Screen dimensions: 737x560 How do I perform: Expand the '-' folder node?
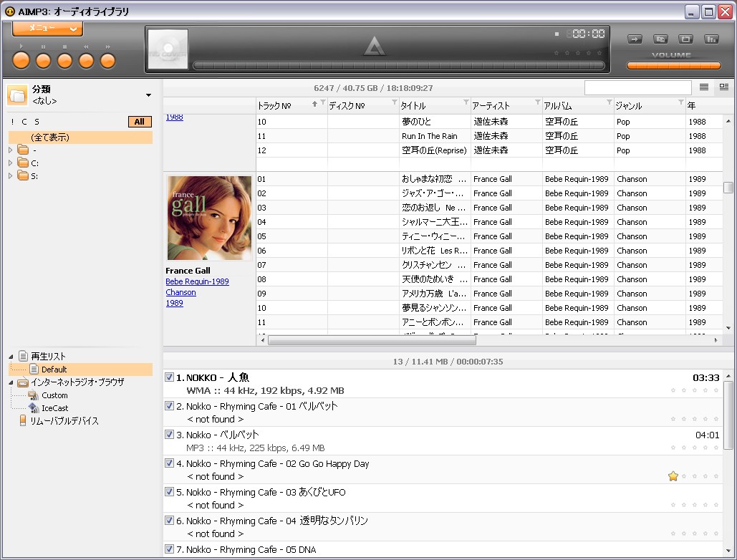coord(11,150)
